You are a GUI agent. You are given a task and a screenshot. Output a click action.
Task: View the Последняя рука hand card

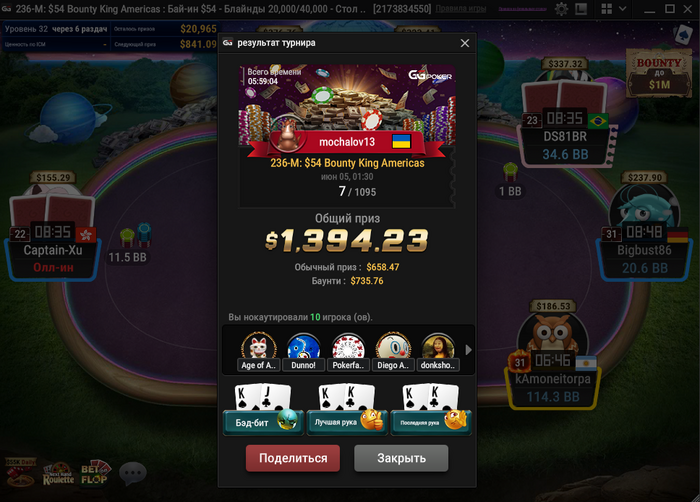click(x=431, y=409)
